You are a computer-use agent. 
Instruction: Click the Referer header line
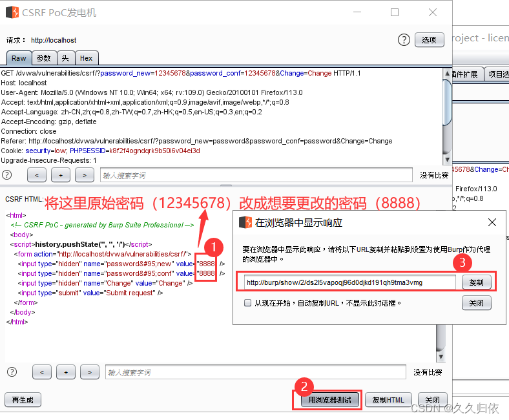[196, 141]
